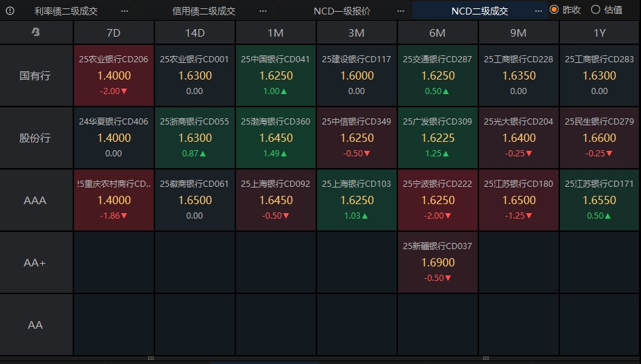Click the 25交通银行CD287 quote cell
This screenshot has height=364, width=641.
pos(437,75)
